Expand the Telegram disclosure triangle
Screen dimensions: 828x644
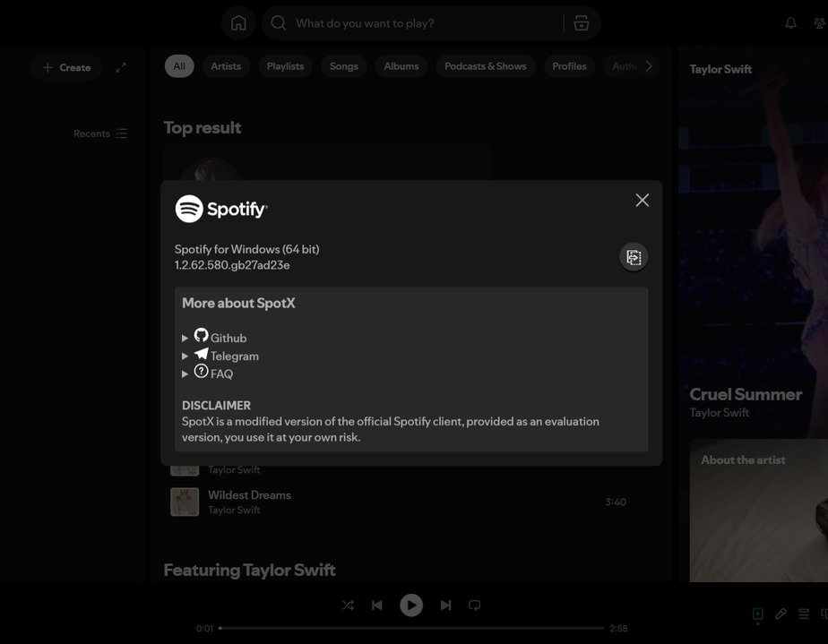coord(185,356)
